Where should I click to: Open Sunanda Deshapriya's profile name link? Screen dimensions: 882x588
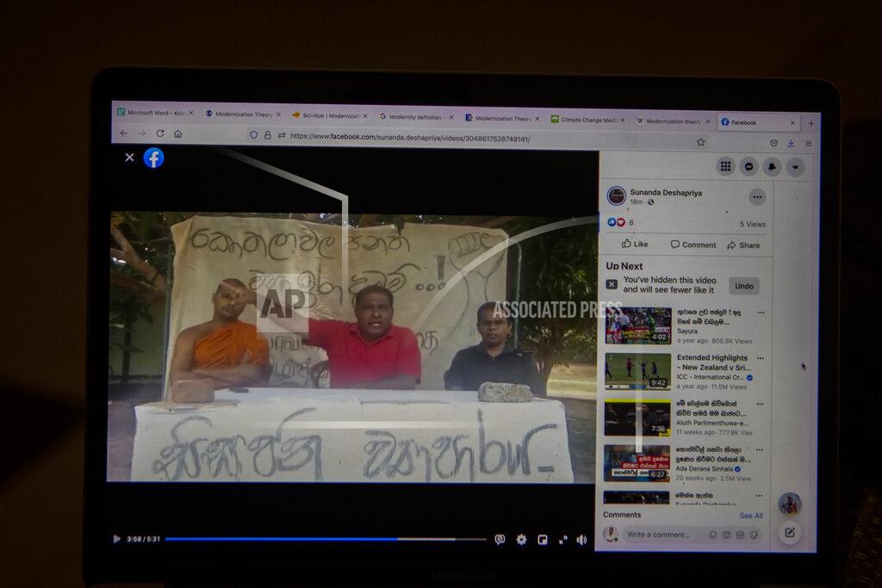point(666,192)
